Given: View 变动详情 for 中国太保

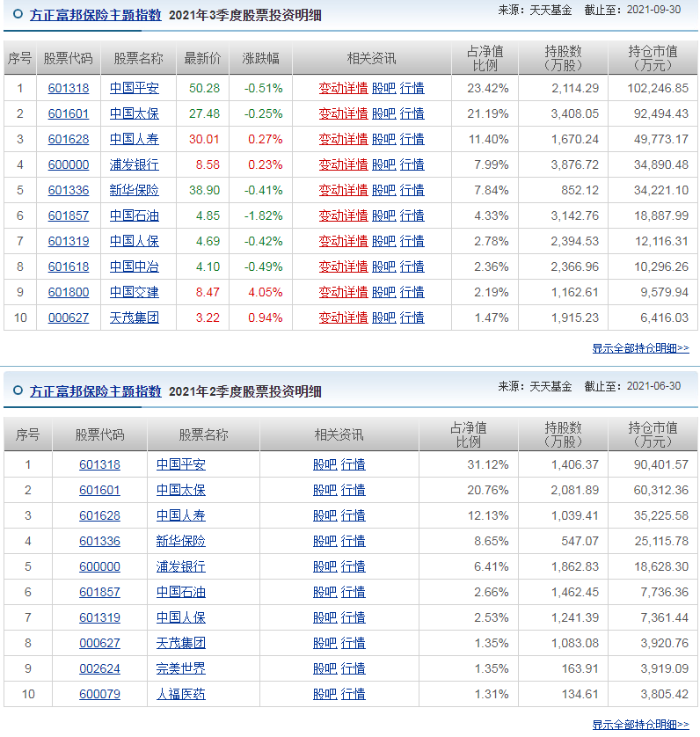Looking at the screenshot, I should pyautogui.click(x=343, y=113).
